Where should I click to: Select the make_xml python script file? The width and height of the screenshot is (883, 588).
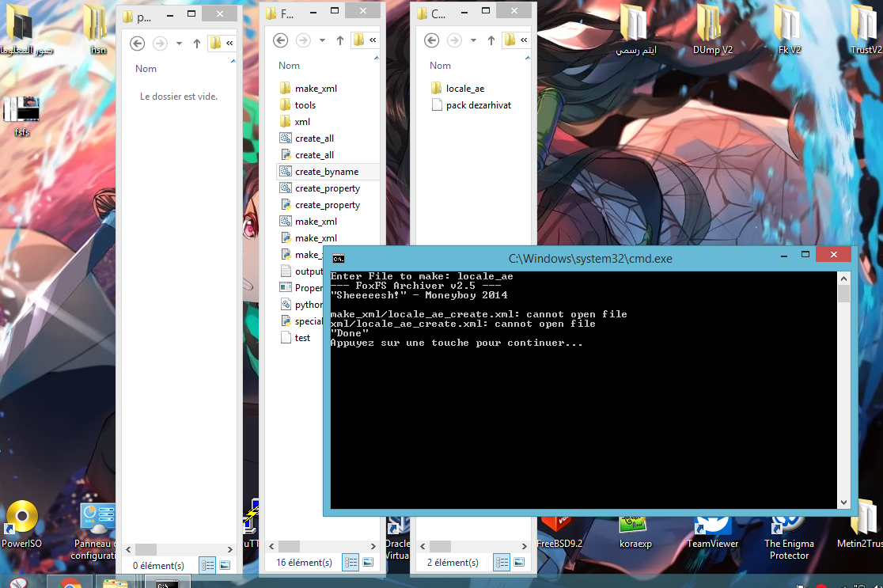pos(308,238)
